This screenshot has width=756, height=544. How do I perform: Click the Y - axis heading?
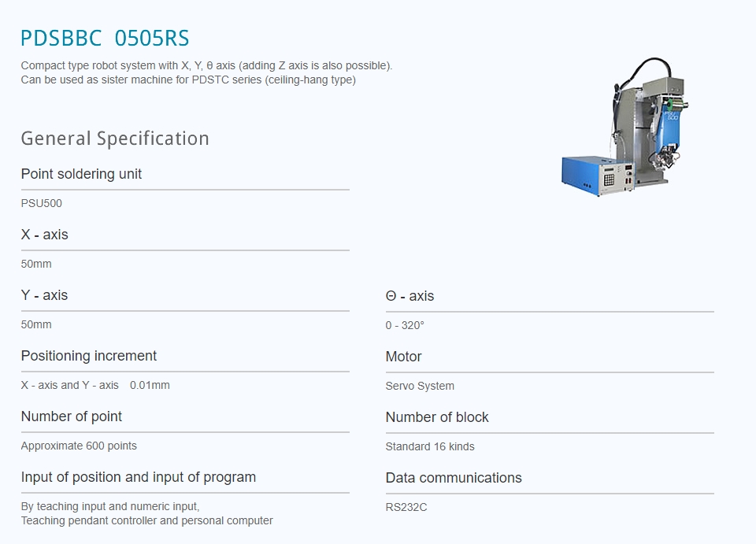point(44,295)
